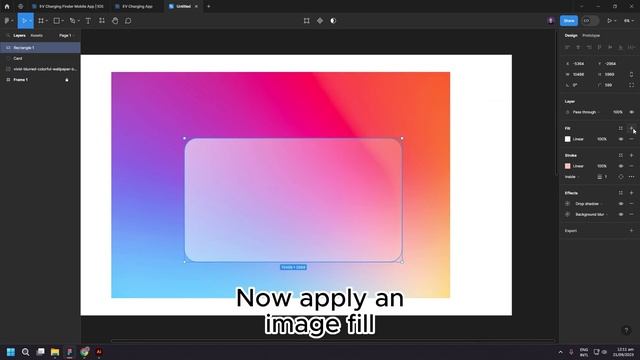The image size is (640, 360).
Task: Open the pink stroke color swatch
Action: [x=567, y=166]
